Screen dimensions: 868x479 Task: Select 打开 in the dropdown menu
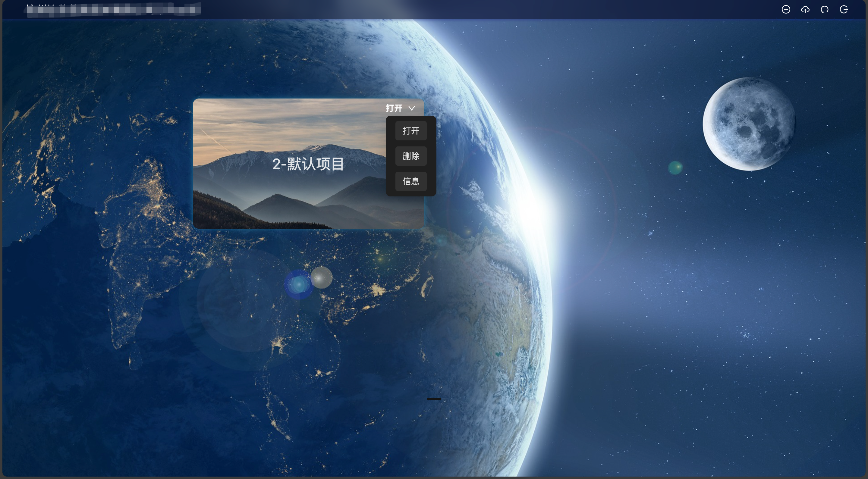click(x=411, y=131)
